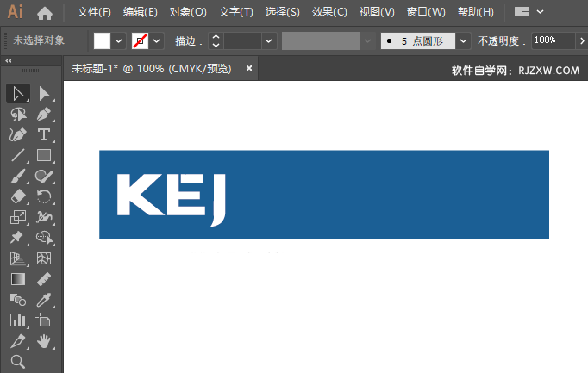
Task: Select the Direct Selection tool
Action: point(44,94)
